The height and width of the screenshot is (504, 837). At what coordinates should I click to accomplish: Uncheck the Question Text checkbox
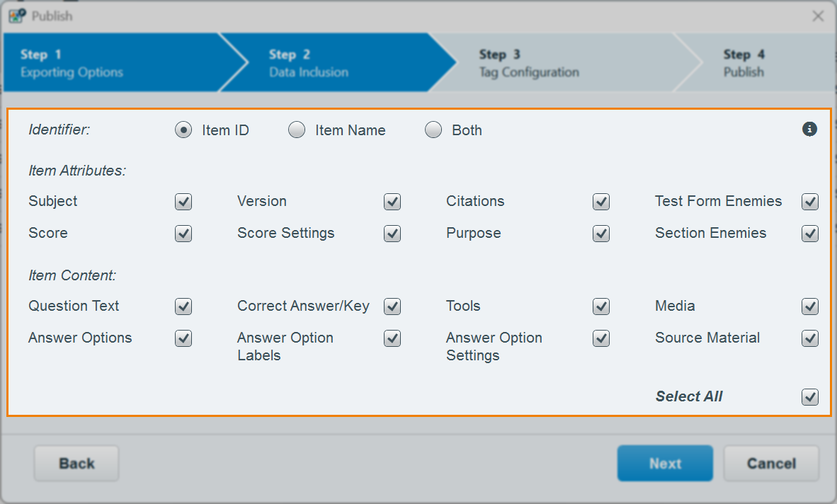tap(183, 307)
